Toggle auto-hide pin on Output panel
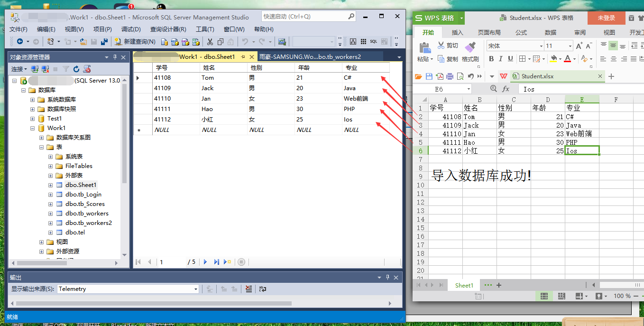This screenshot has height=326, width=644. (387, 277)
